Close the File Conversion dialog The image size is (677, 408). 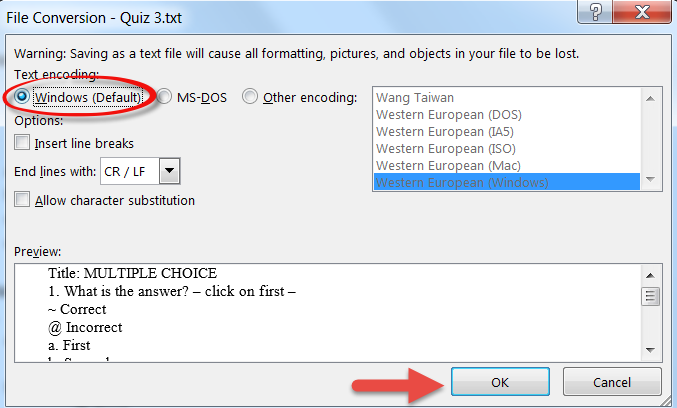642,12
